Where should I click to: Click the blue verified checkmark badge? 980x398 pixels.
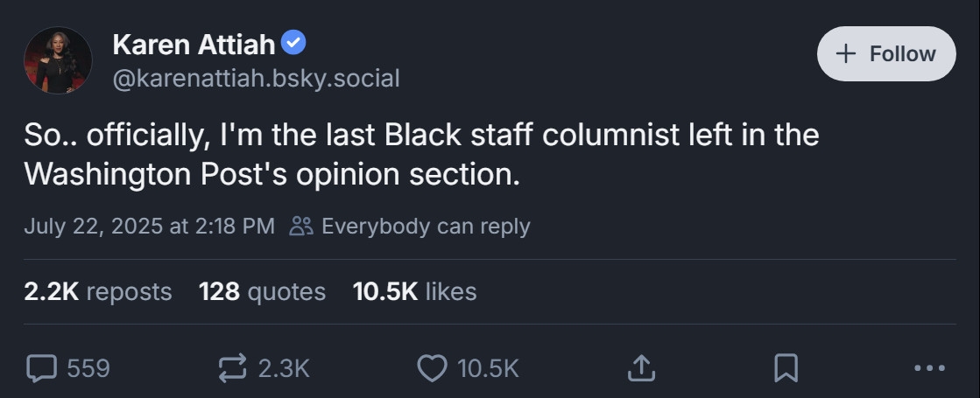pyautogui.click(x=292, y=41)
